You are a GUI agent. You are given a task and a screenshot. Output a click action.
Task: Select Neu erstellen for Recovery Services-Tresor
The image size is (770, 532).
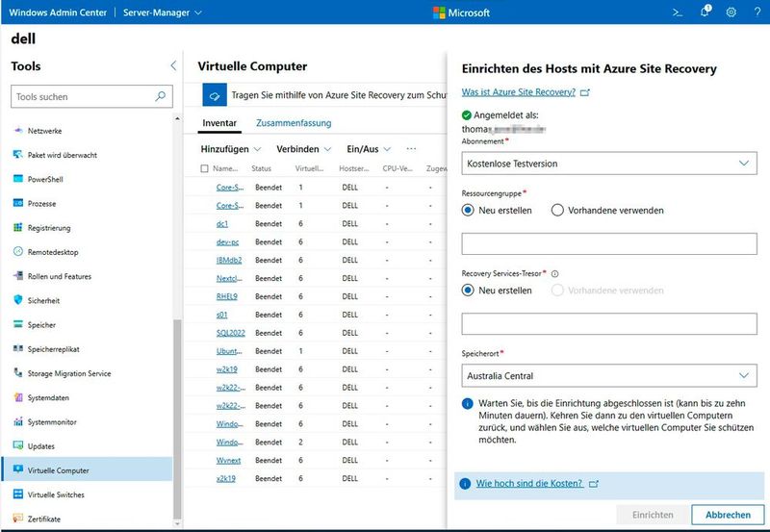click(468, 290)
